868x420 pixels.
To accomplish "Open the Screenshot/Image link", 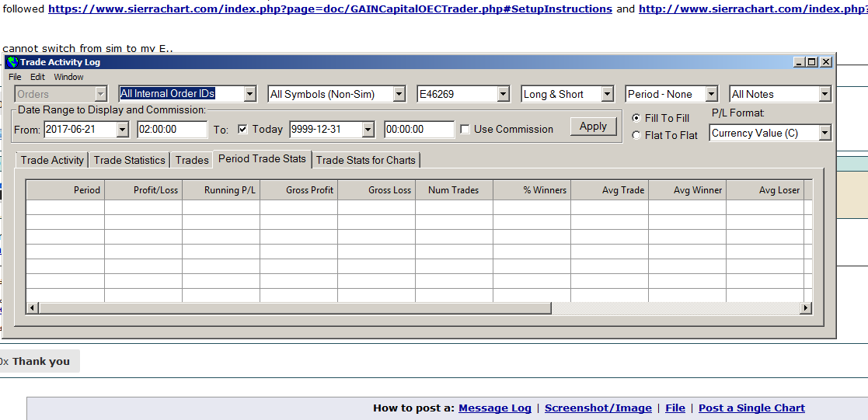I will pos(598,408).
